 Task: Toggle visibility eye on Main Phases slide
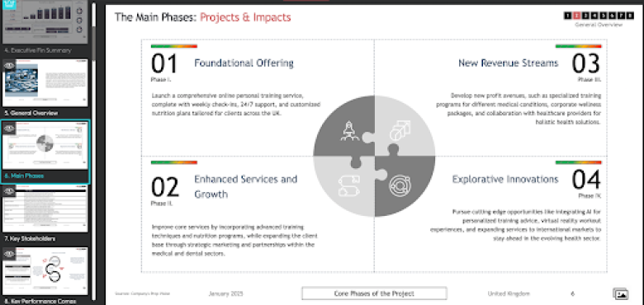point(9,129)
